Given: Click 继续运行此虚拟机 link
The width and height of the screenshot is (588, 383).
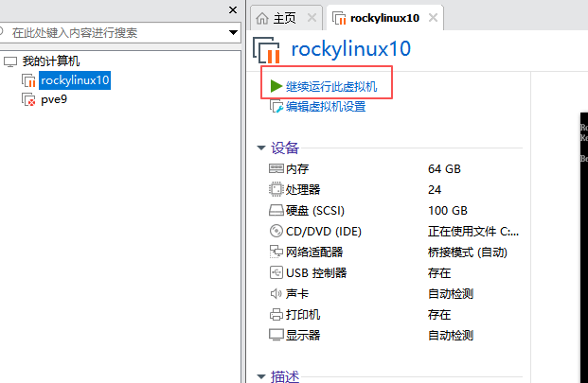Looking at the screenshot, I should (x=331, y=86).
